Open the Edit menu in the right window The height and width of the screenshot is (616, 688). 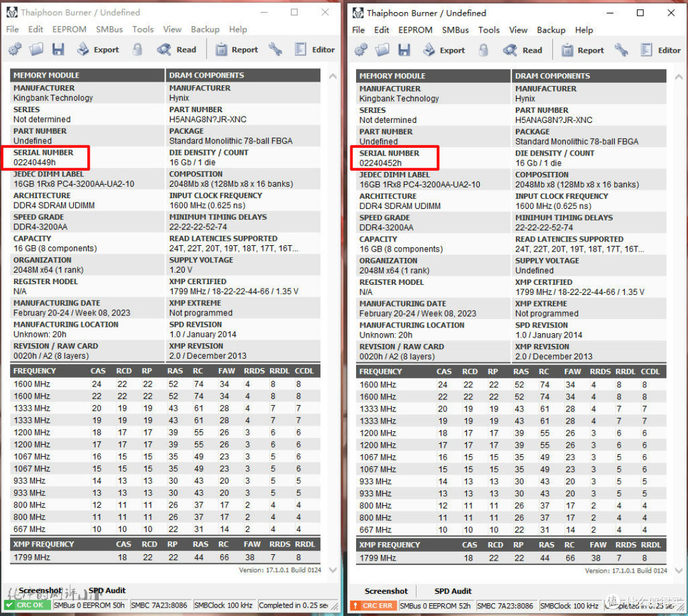tap(382, 30)
